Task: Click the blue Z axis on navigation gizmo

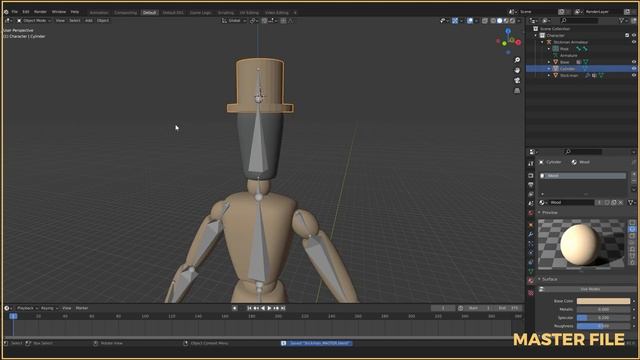Action: coord(508,31)
